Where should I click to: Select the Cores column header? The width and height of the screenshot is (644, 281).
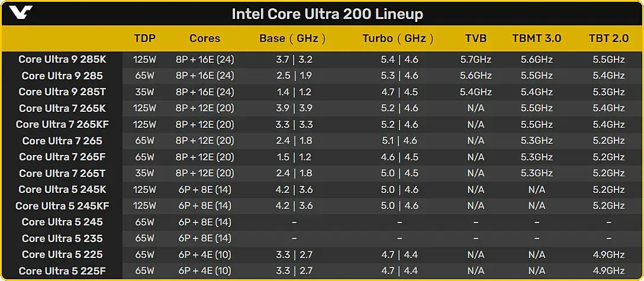205,38
